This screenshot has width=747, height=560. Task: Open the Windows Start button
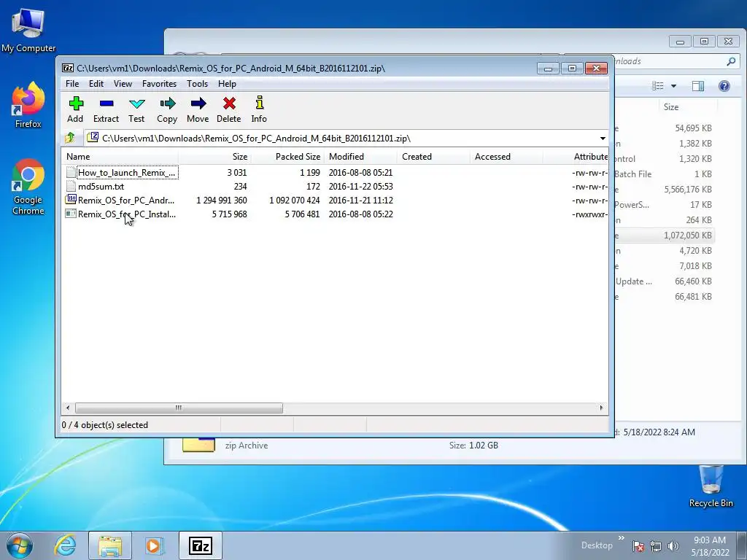coord(20,545)
